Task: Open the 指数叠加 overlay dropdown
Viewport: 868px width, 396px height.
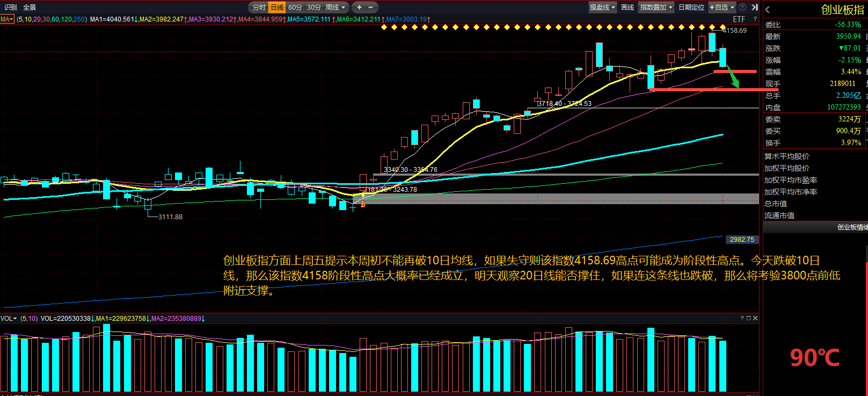Action: (x=656, y=8)
